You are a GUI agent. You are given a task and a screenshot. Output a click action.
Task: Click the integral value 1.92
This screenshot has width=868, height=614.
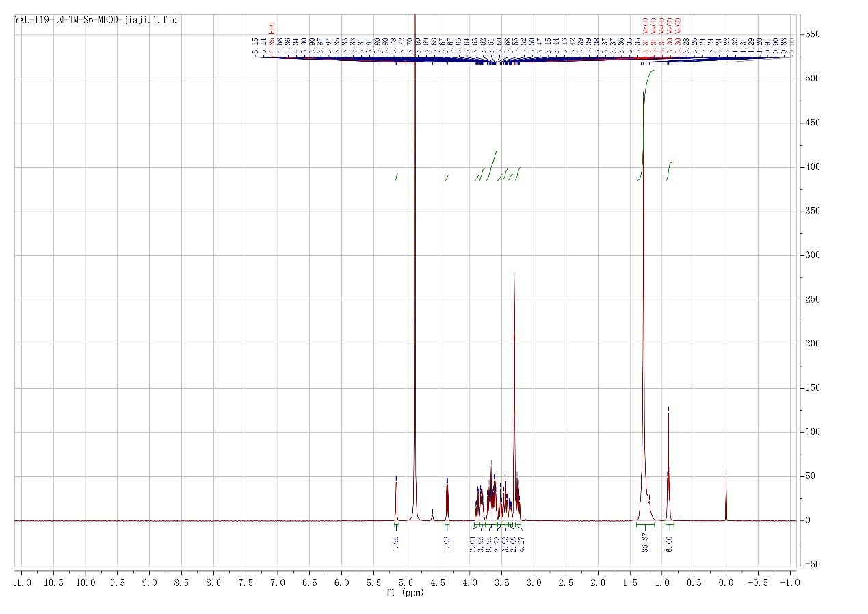tap(447, 543)
